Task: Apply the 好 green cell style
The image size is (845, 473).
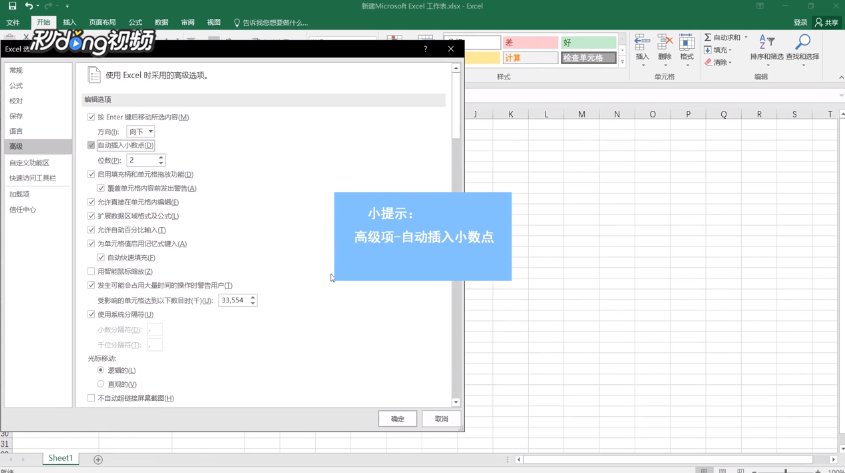Action: (588, 43)
